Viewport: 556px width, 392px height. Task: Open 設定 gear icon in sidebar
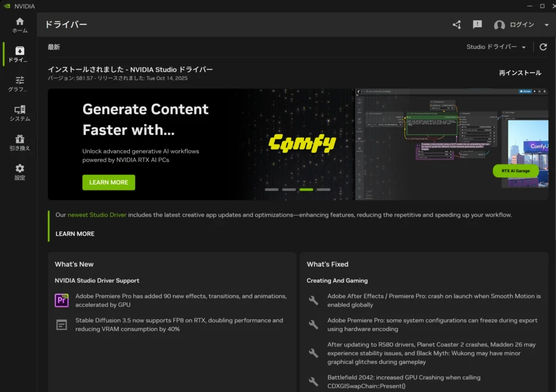click(20, 172)
